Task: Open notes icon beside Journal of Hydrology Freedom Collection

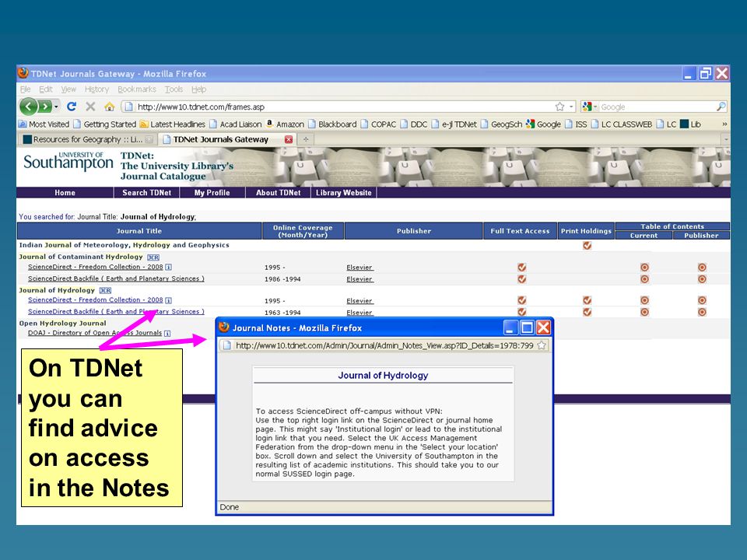Action: pyautogui.click(x=168, y=300)
